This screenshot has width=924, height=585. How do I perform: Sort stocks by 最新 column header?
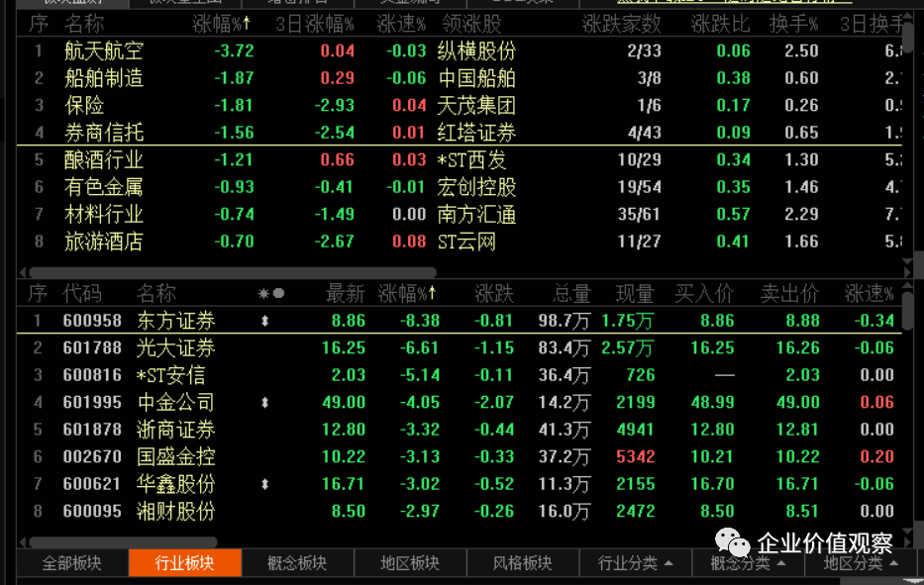point(346,293)
